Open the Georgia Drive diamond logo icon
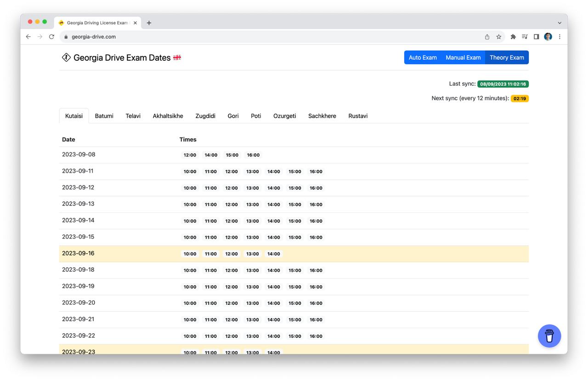The width and height of the screenshot is (588, 381). coord(66,57)
